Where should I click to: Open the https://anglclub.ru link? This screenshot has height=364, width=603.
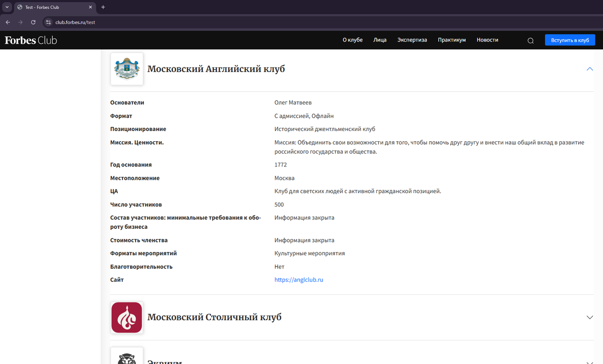[x=299, y=280]
